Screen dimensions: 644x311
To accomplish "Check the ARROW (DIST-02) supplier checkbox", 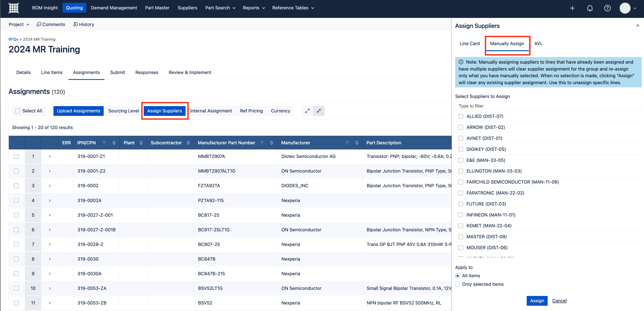I will tap(461, 127).
